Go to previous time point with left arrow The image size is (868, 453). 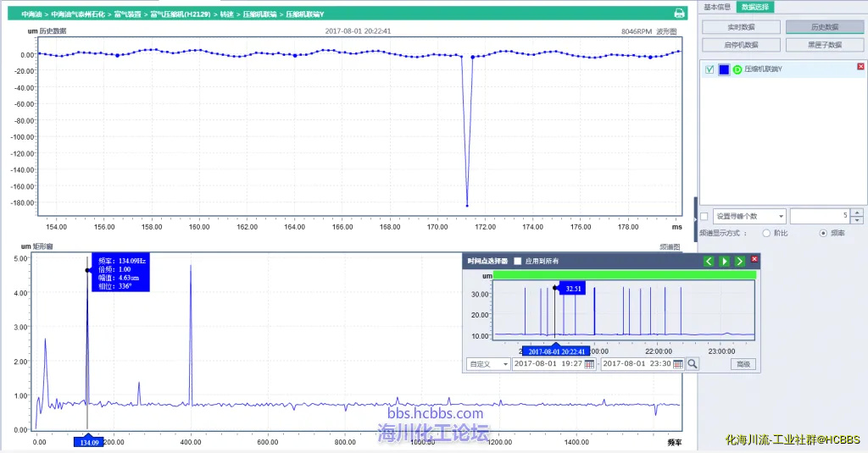pyautogui.click(x=709, y=261)
